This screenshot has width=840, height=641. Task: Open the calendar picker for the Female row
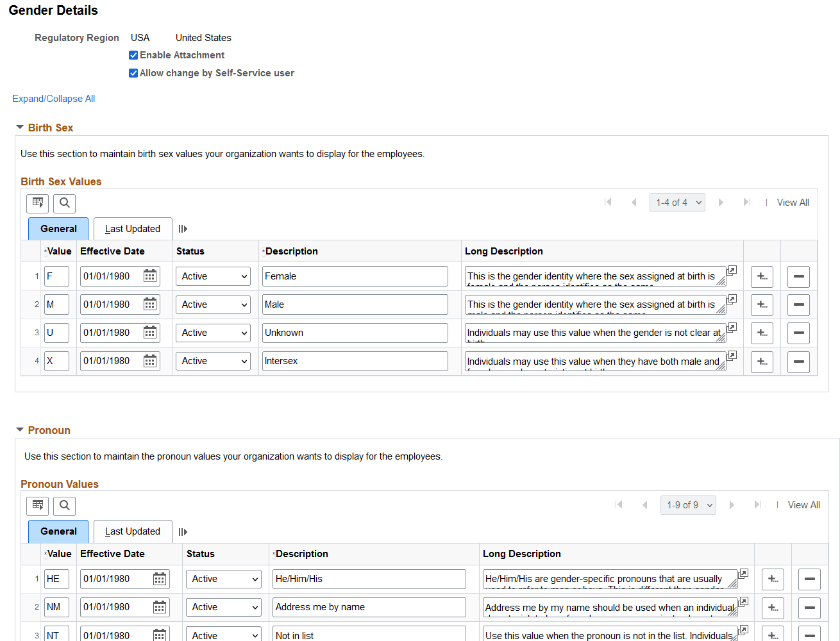pyautogui.click(x=149, y=276)
